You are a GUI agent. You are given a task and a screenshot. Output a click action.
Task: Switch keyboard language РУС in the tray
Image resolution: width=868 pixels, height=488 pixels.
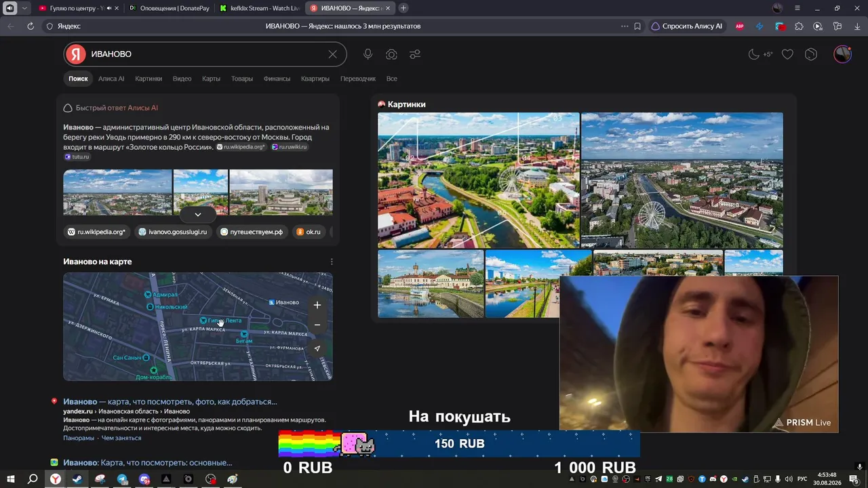click(x=802, y=479)
